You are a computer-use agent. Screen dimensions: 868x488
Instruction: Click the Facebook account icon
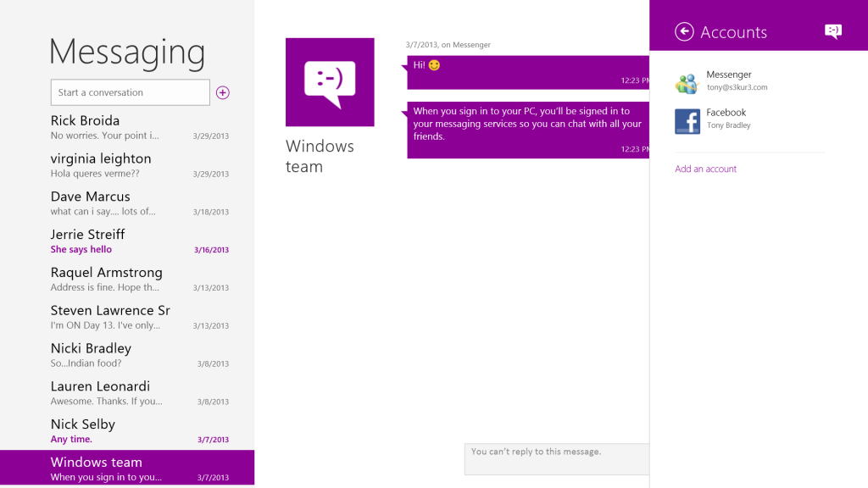687,121
